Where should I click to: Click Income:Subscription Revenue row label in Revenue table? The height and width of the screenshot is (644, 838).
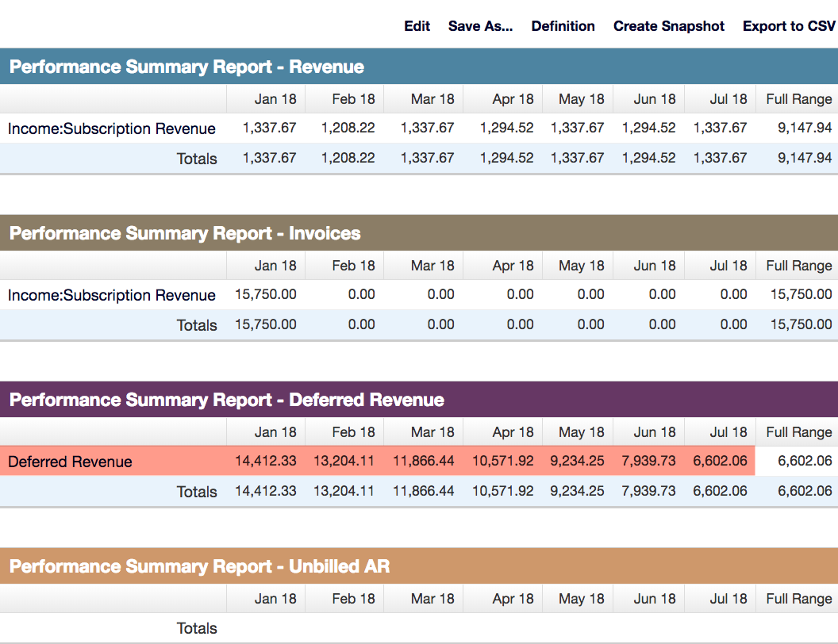pos(112,128)
